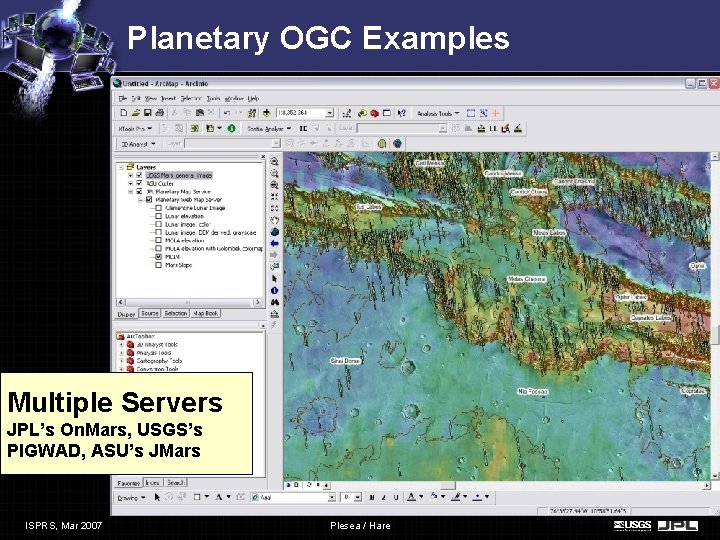Select the Measure ruler tool
Image resolution: width=720 pixels, height=540 pixels.
[x=275, y=314]
